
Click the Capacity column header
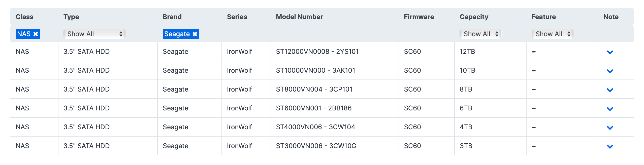tap(474, 17)
